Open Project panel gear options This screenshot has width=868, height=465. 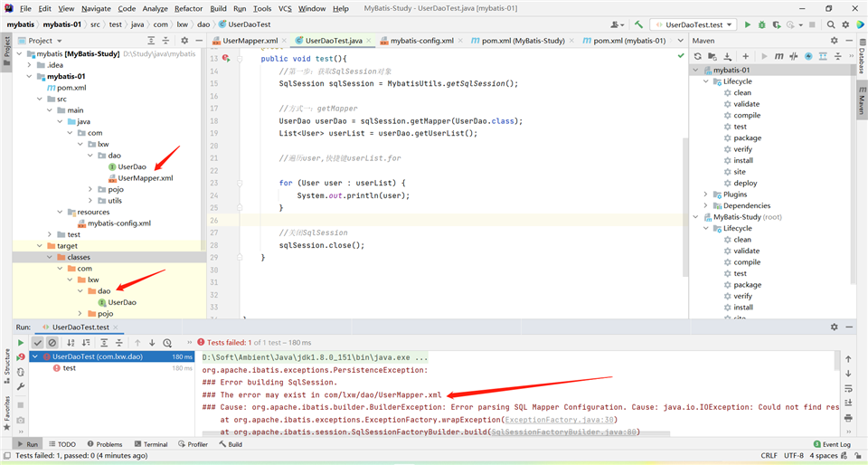pos(184,41)
